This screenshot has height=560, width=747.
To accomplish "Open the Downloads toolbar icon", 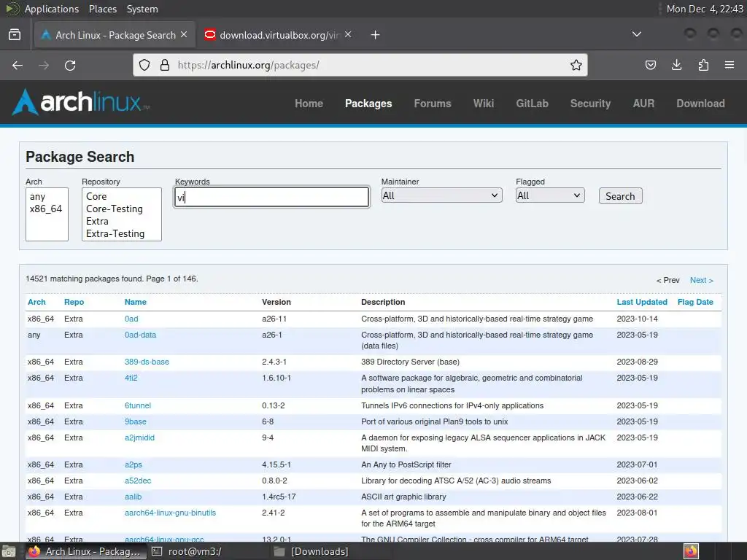I will click(676, 65).
